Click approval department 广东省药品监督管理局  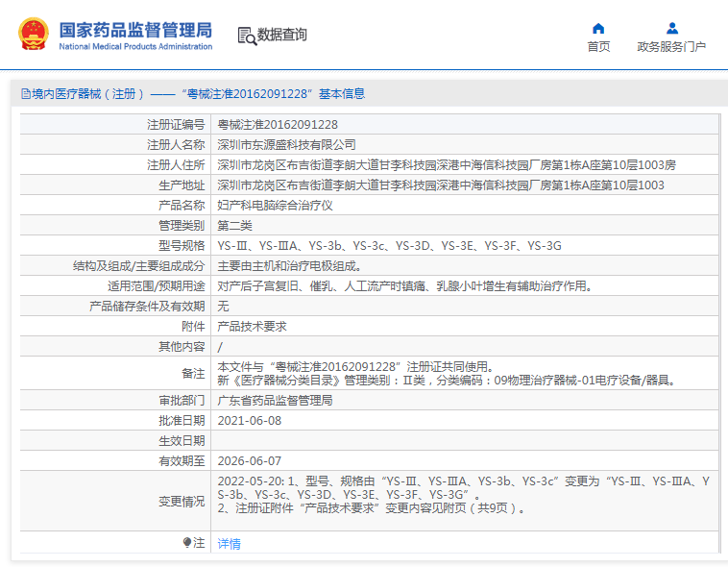(x=275, y=401)
